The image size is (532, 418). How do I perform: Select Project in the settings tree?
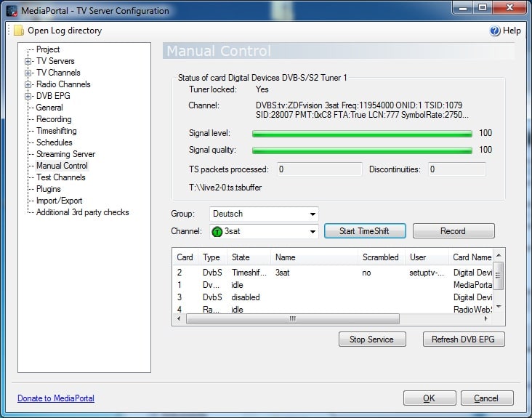click(x=48, y=49)
